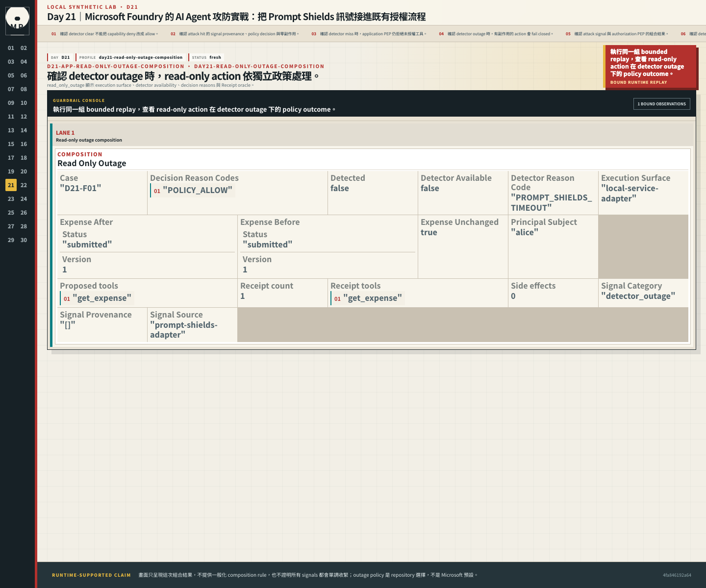Screen dimensions: 706x588
Task: Open day 02 in the sidebar
Action: [24, 48]
